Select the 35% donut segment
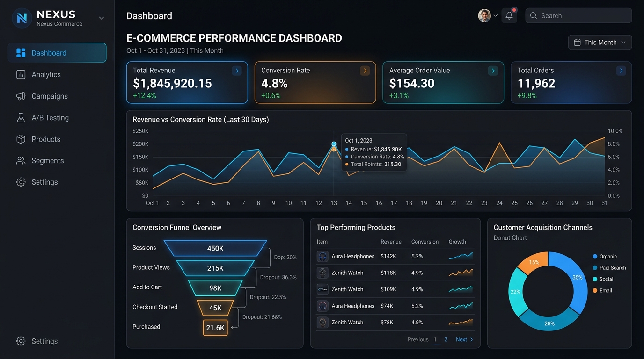The width and height of the screenshot is (644, 359). pos(578,278)
